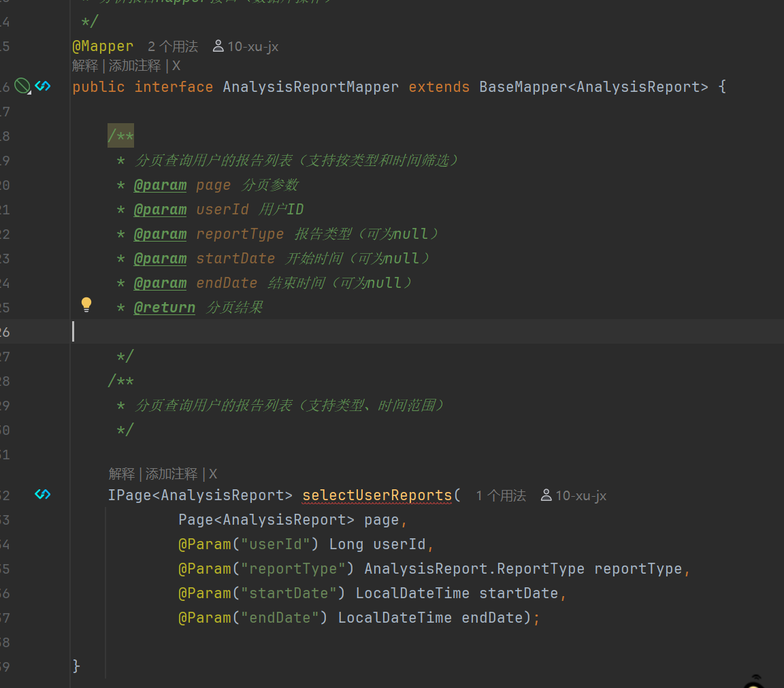Screen dimensions: 784x688
Task: Click the no-implementation gutter icon beside AnalysisReportMapper
Action: (22, 86)
